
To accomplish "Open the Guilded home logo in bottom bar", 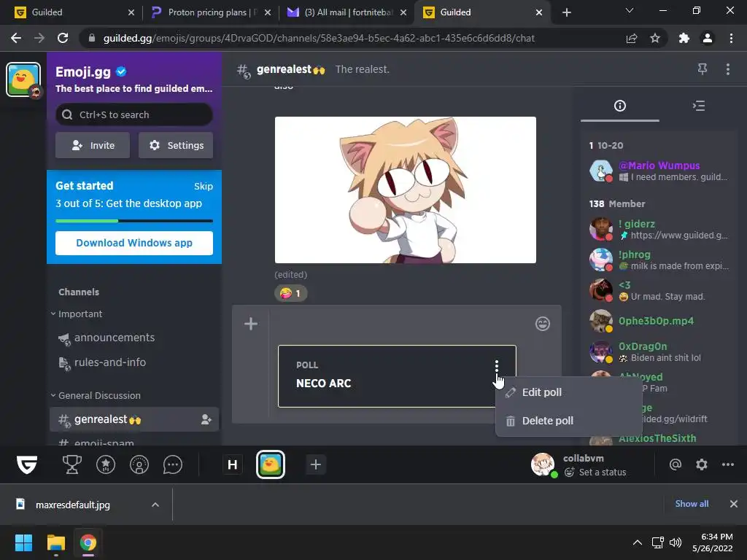I will click(27, 464).
